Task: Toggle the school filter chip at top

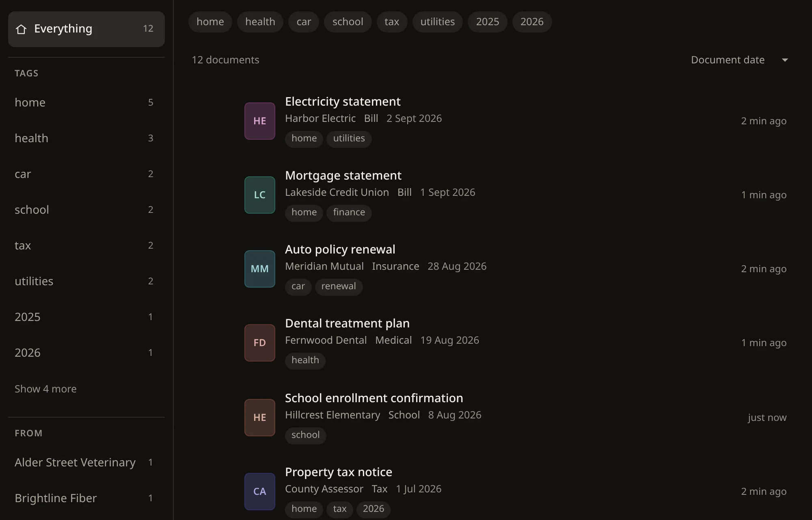Action: [x=348, y=22]
